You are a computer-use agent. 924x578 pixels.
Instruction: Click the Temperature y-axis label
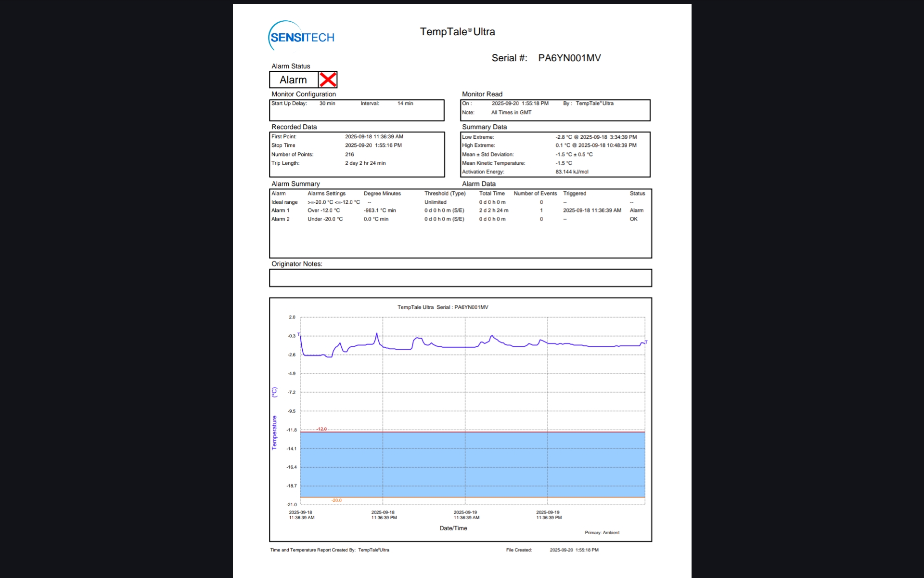(274, 433)
